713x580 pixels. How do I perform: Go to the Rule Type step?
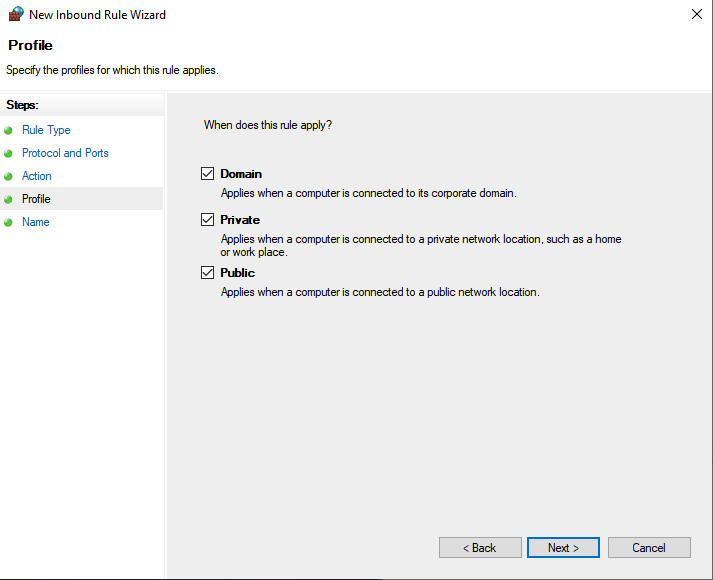[x=46, y=130]
